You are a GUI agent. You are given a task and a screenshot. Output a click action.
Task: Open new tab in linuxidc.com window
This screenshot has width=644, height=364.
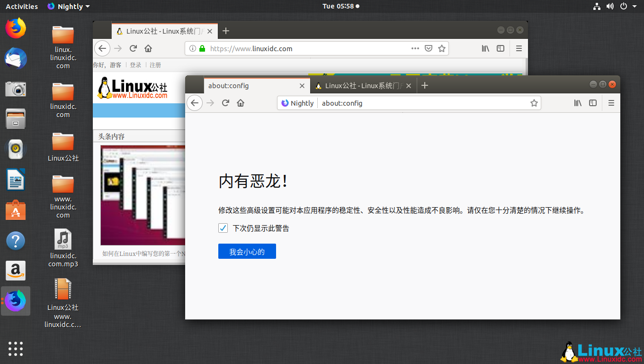226,31
